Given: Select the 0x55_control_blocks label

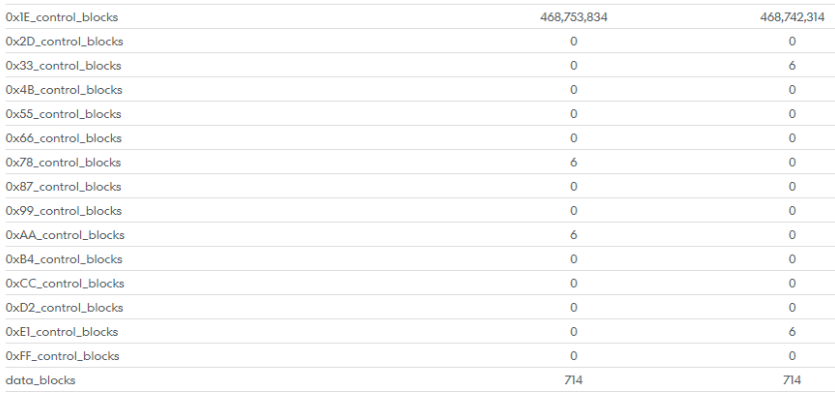Looking at the screenshot, I should click(x=63, y=114).
